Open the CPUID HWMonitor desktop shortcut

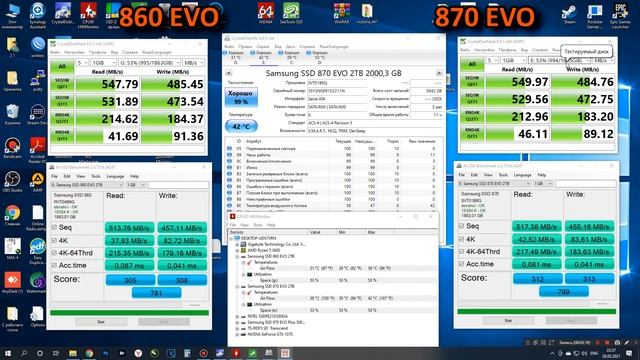(88, 15)
